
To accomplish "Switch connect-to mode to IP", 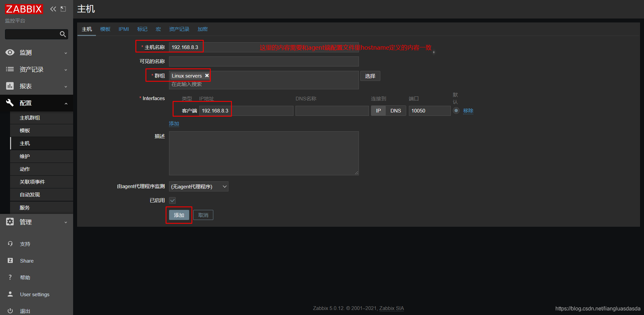I will (x=378, y=111).
